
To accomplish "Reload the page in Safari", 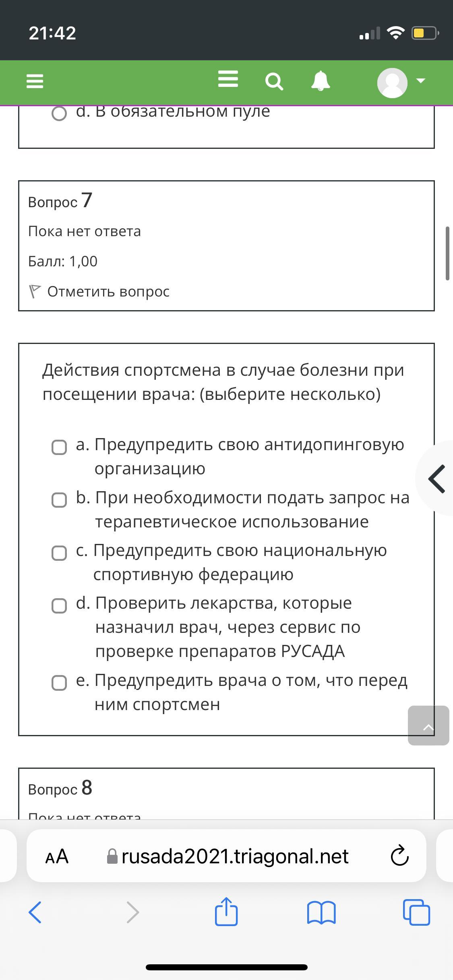I will point(399,857).
